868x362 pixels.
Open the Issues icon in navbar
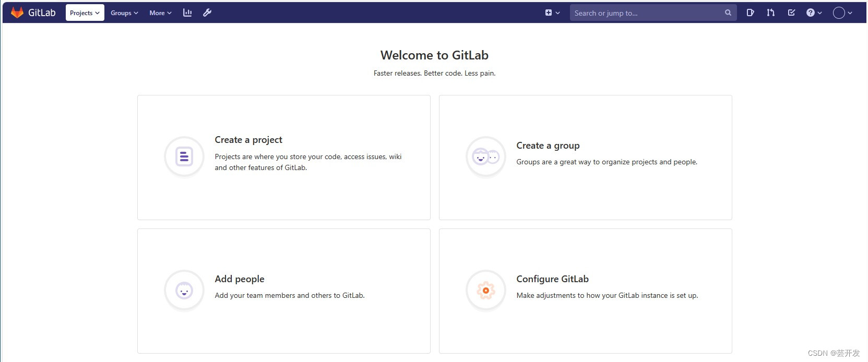750,13
